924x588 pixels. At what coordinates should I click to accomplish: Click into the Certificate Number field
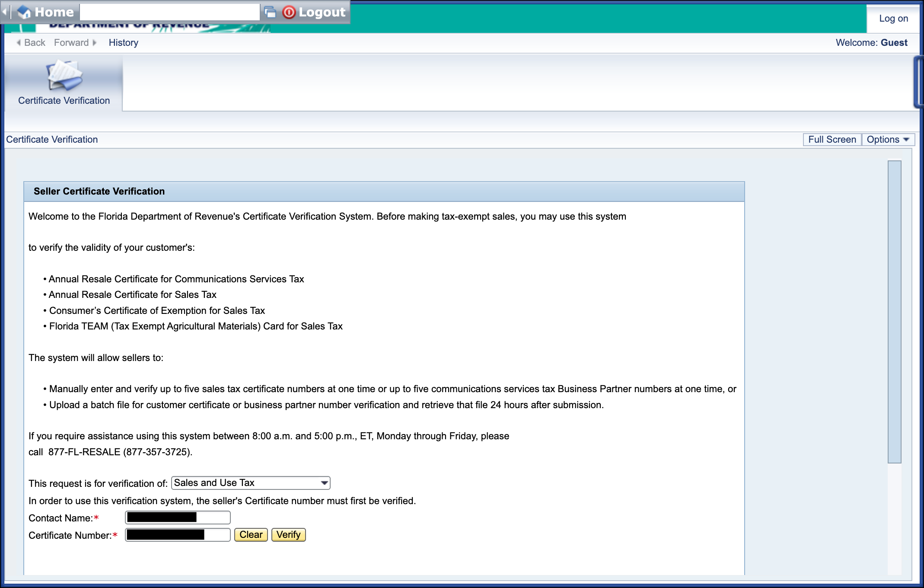point(178,535)
